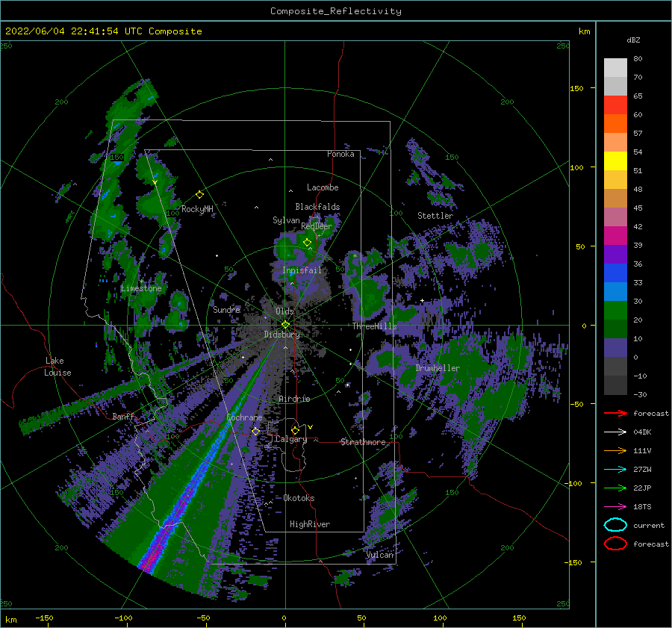Choose the purple 39 dBZ color swatch
The image size is (672, 628).
pos(615,254)
